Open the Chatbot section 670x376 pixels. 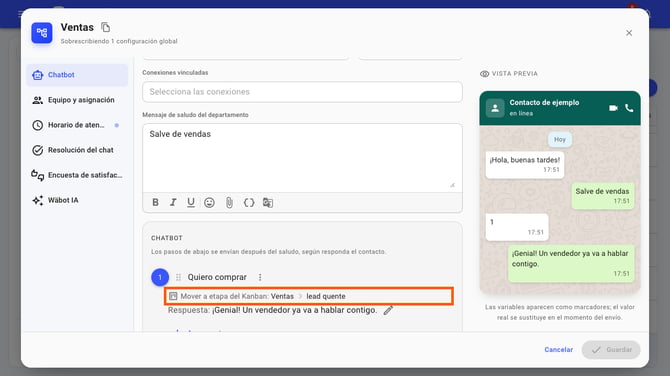(x=77, y=75)
